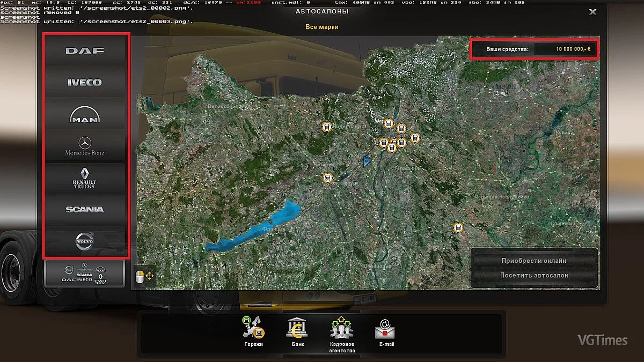
Task: Select the DAF brand logo
Action: (85, 51)
